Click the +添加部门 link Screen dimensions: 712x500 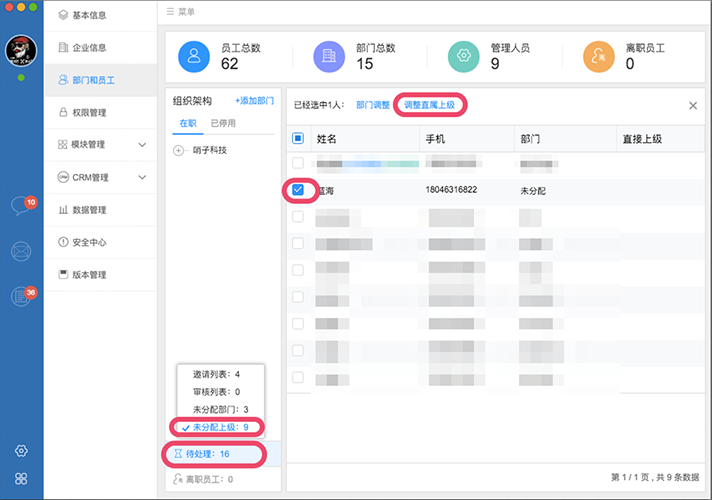[254, 101]
